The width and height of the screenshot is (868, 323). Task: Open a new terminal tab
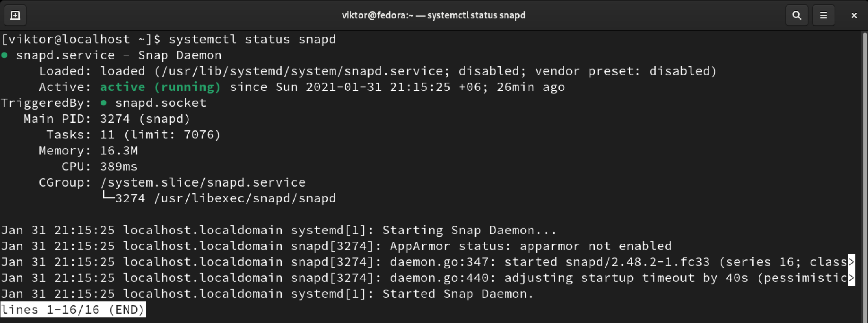pos(15,15)
